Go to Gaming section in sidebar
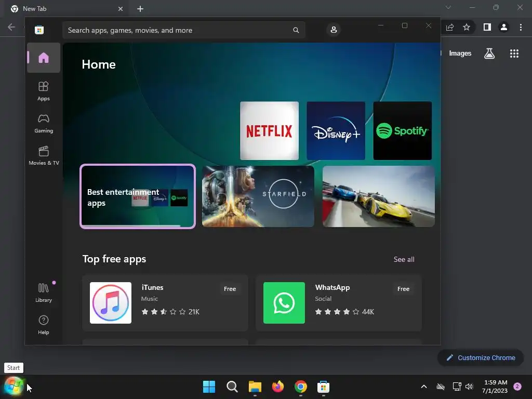Screen dimensions: 532x399 click(x=44, y=124)
